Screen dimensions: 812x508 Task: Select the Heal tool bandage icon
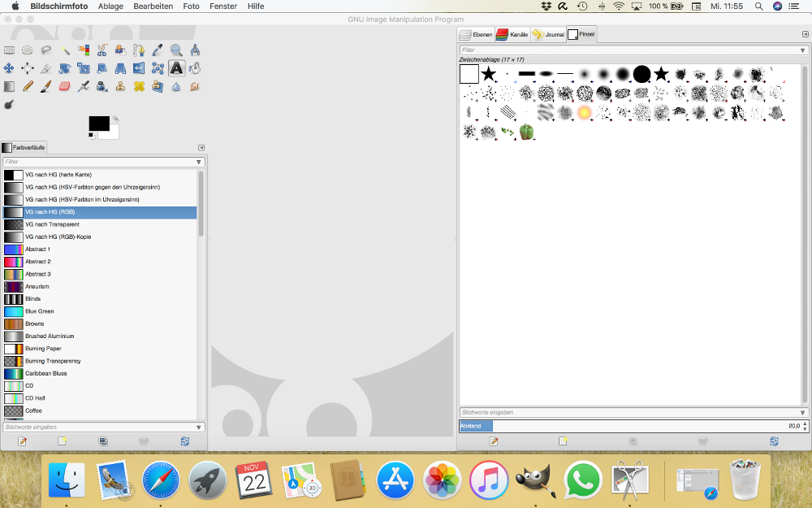[x=139, y=86]
